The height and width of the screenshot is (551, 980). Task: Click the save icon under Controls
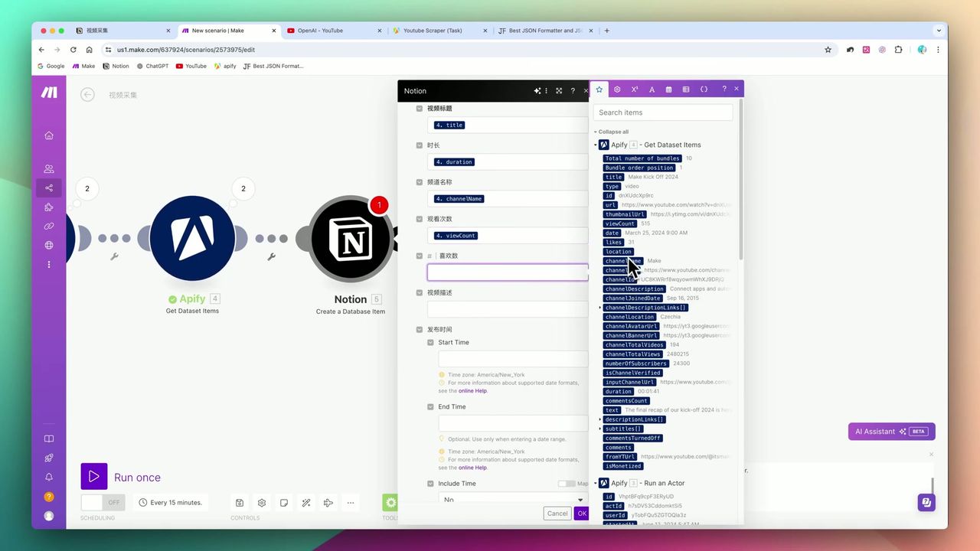(x=240, y=502)
